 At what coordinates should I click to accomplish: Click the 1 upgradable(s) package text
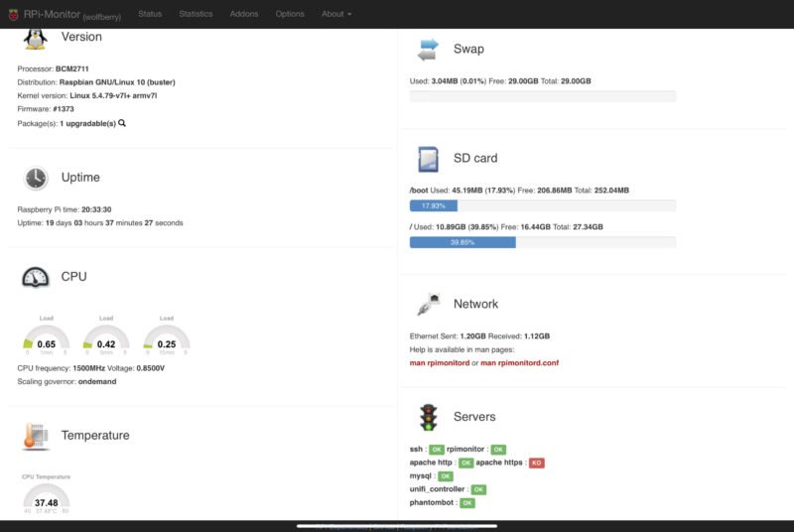(87, 123)
